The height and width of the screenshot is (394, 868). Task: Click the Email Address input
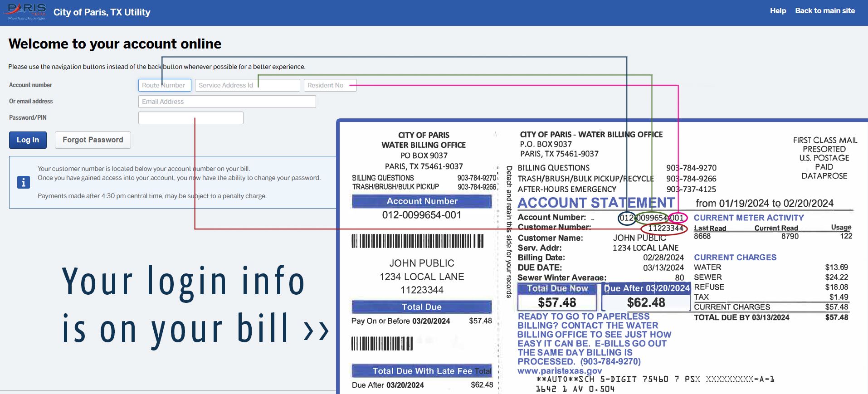(x=227, y=102)
